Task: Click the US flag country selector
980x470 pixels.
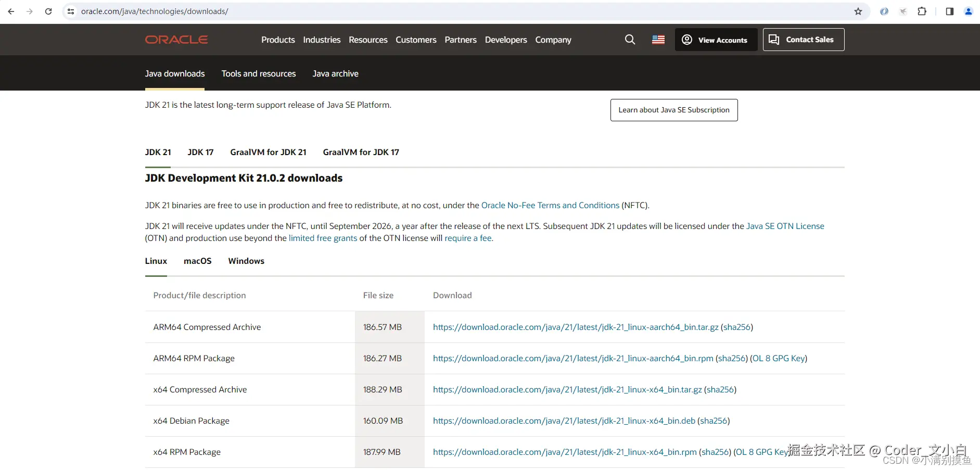Action: point(658,40)
